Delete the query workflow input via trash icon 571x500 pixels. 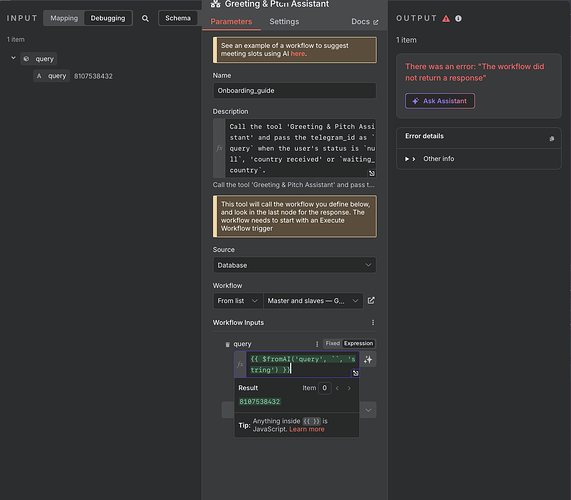tap(227, 344)
